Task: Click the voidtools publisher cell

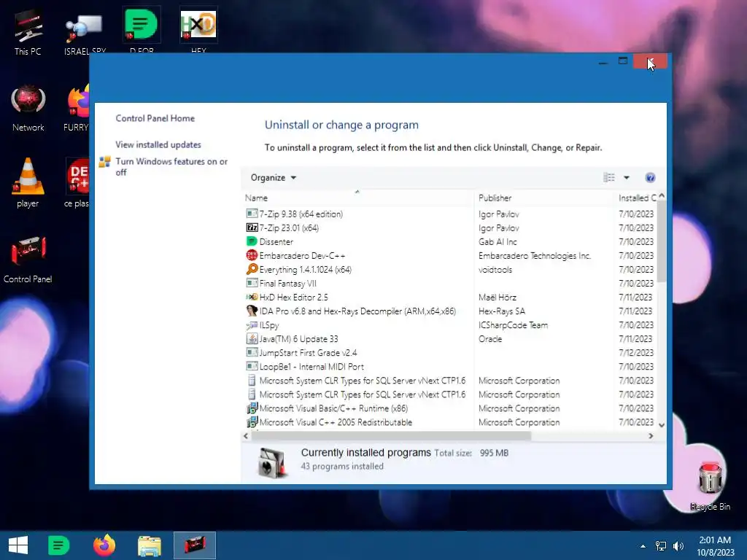Action: click(x=495, y=270)
